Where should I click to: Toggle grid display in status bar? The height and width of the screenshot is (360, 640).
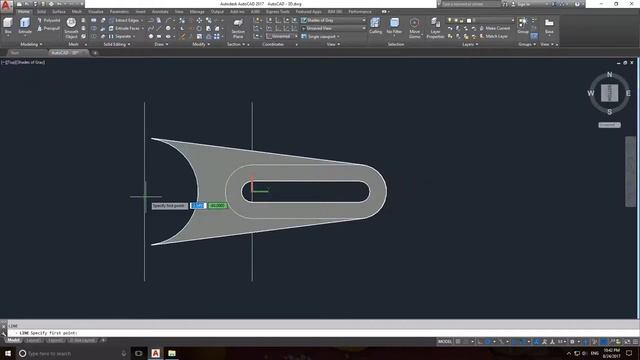[458, 341]
